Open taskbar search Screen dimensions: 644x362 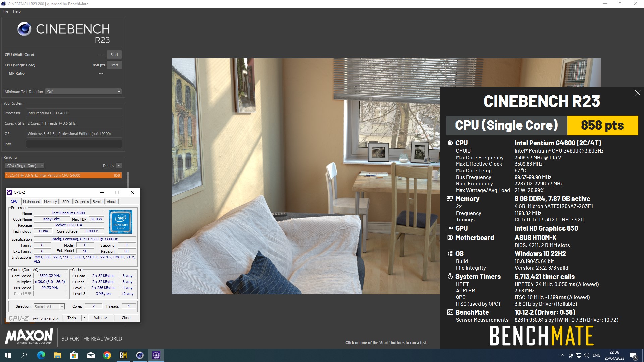[24, 355]
